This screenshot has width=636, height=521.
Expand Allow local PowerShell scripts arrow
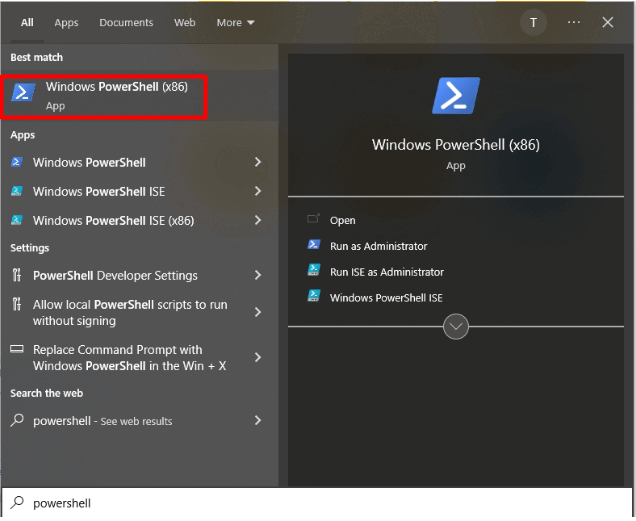(258, 312)
